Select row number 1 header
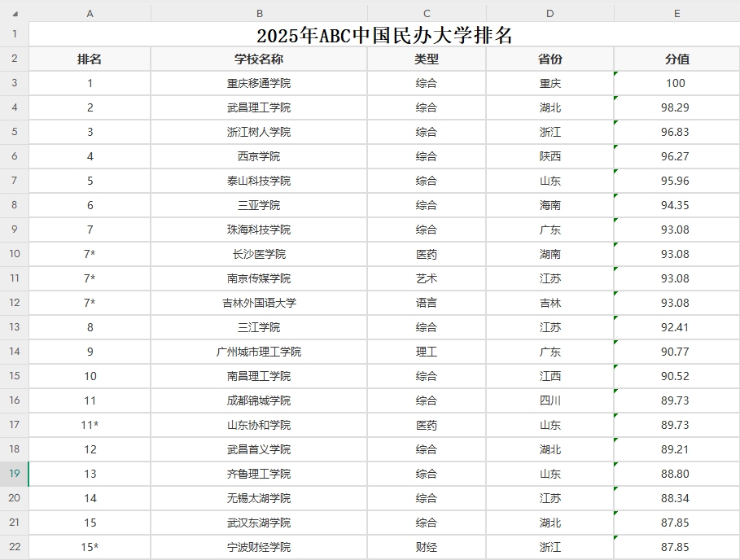The image size is (740, 560). point(11,34)
